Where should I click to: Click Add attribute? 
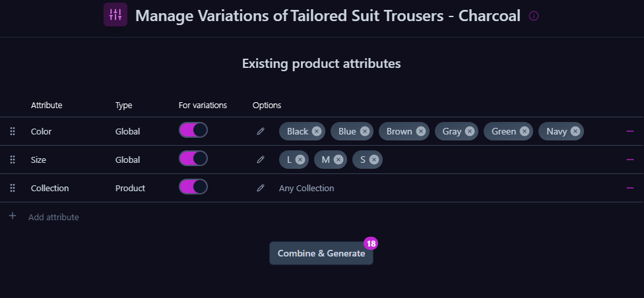(x=53, y=217)
